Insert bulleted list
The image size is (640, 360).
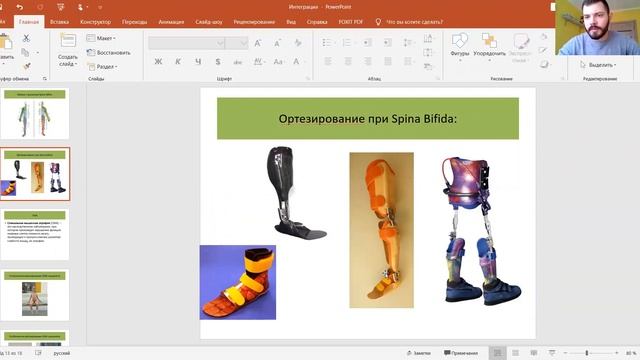coord(328,42)
